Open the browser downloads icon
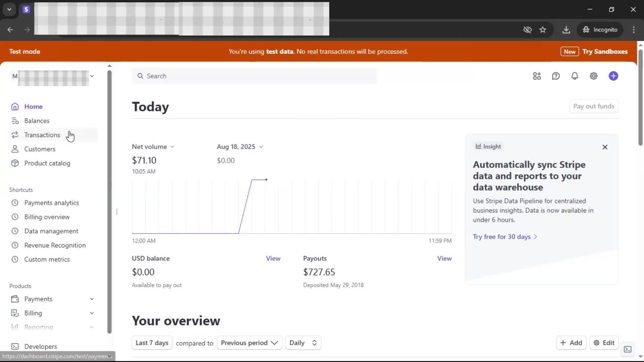644x362 pixels. (x=566, y=30)
